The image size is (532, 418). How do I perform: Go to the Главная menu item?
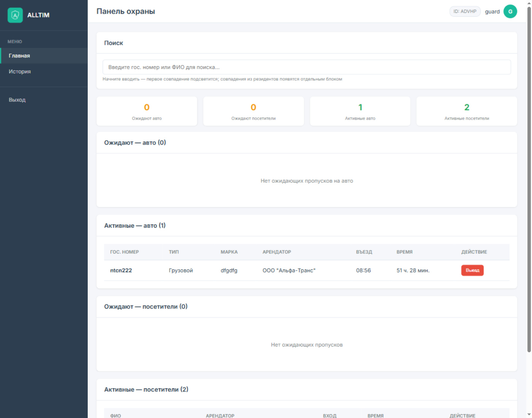pos(44,55)
